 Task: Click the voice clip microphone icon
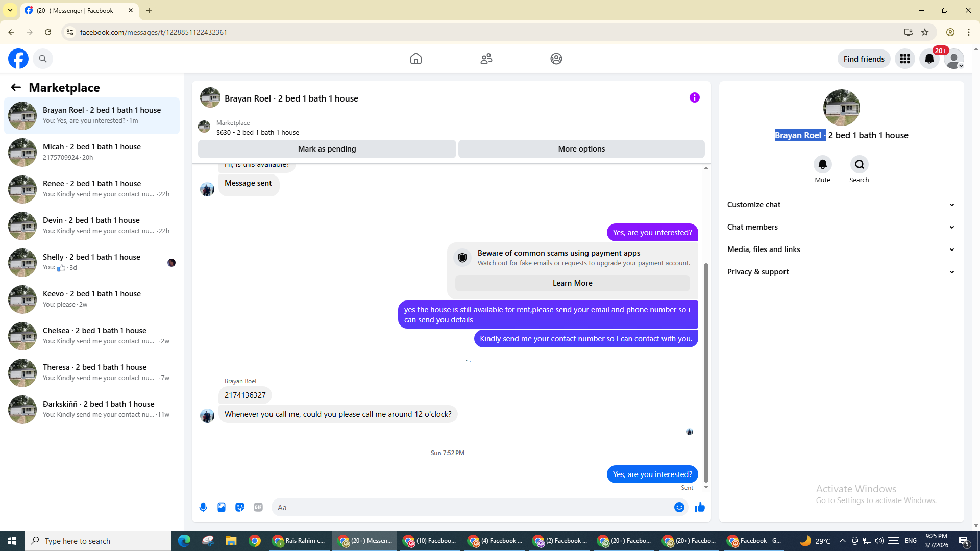pyautogui.click(x=203, y=507)
